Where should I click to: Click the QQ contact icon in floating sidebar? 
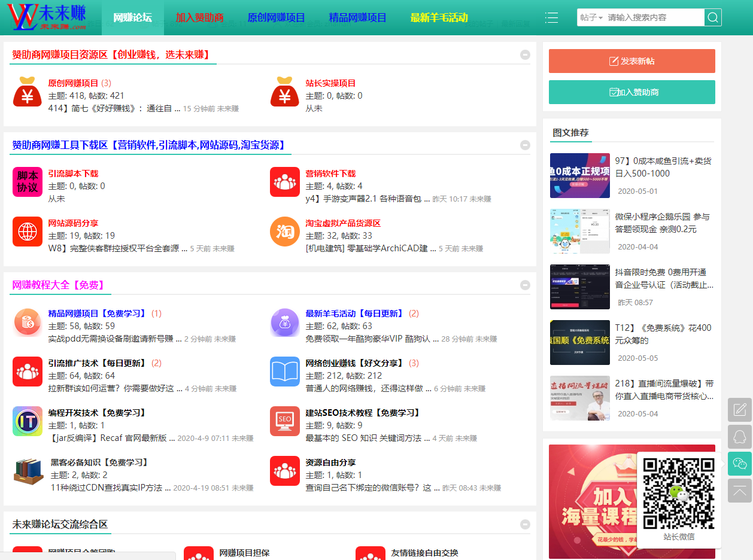[739, 437]
